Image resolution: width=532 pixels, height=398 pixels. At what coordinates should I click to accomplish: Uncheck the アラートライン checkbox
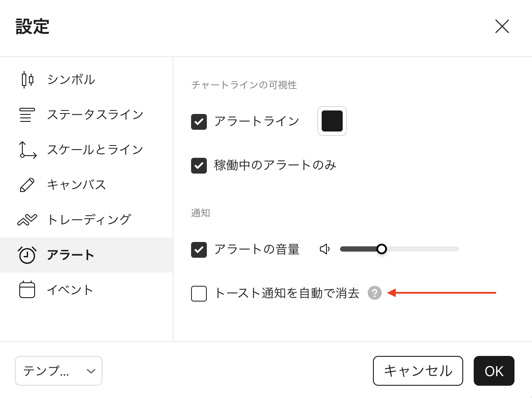199,122
